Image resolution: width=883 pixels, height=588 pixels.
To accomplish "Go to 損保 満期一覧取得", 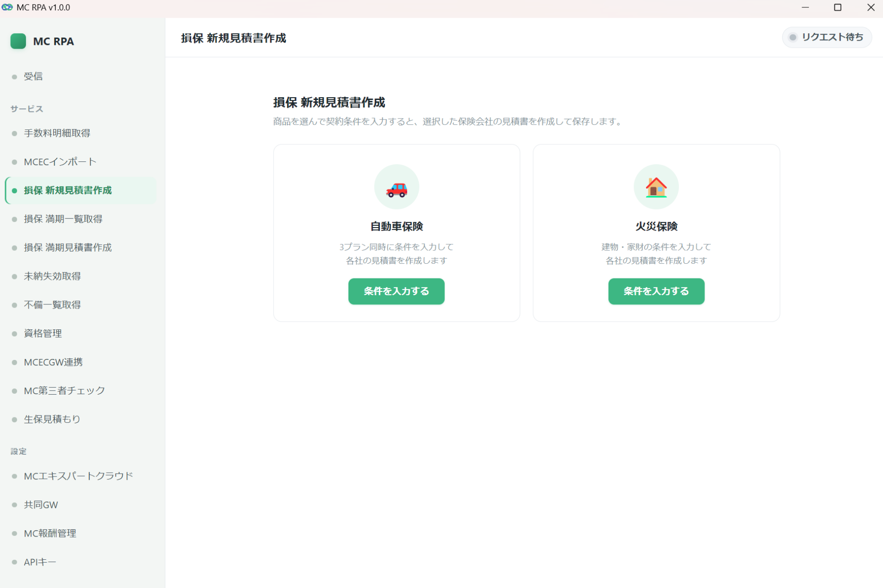I will 81,219.
